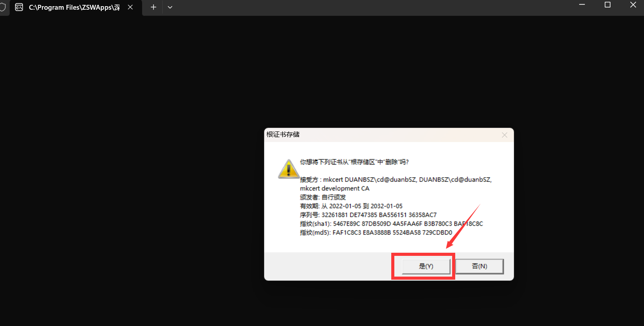Open a new terminal tab with the plus icon

pyautogui.click(x=153, y=7)
